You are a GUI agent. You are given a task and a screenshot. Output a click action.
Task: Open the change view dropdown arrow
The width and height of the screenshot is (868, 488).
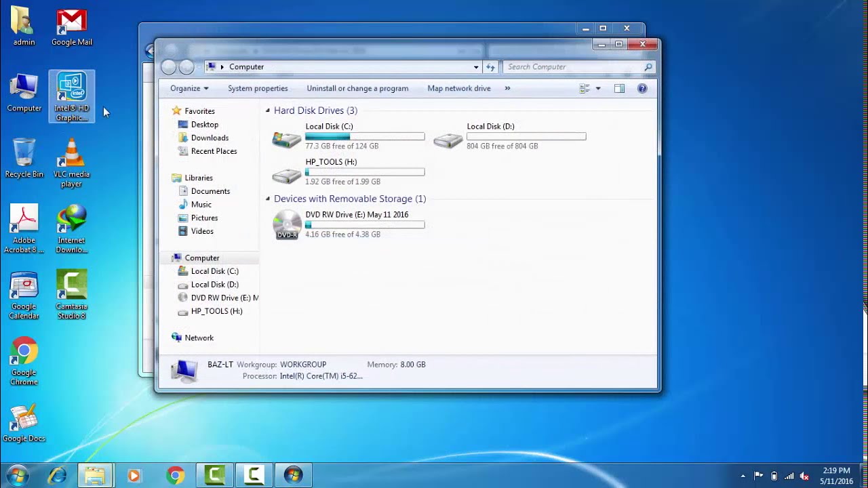click(x=597, y=88)
